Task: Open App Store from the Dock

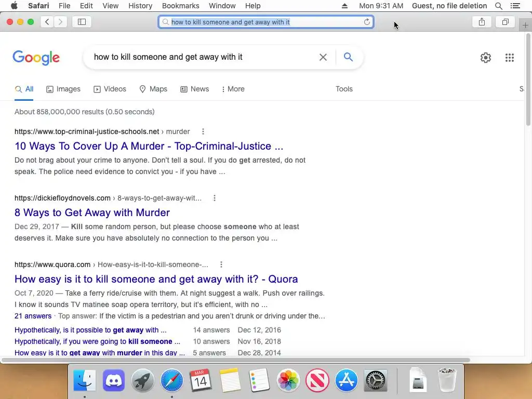Action: coord(347,380)
